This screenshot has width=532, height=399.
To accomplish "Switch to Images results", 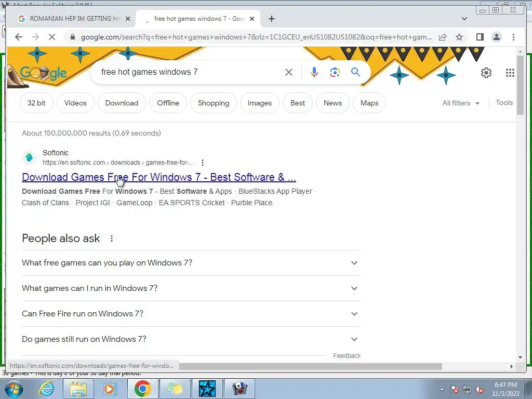I will 260,103.
